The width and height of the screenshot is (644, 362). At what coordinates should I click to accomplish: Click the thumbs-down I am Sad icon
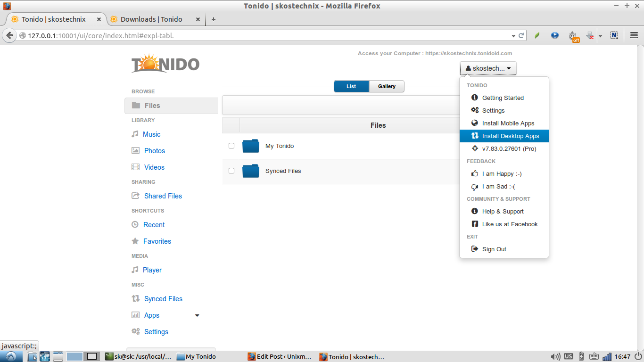475,187
